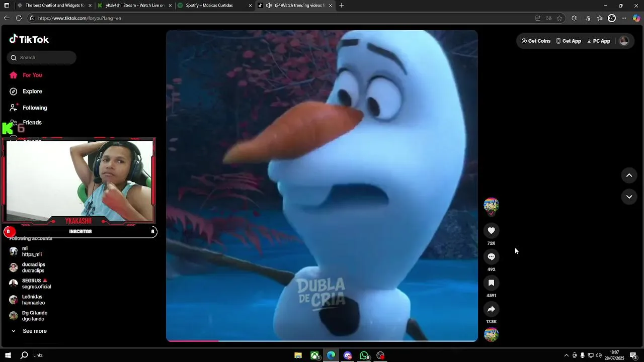Screen dimensions: 644x362
Task: Close the yKak4shii Stream tab
Action: click(170, 6)
